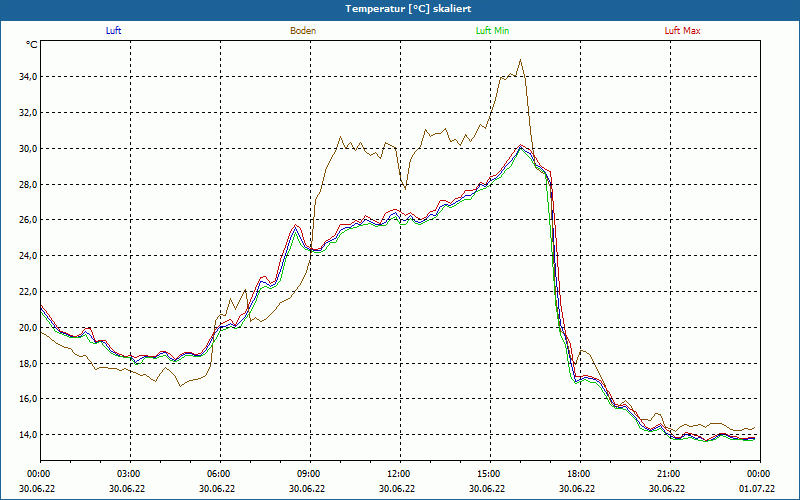Viewport: 800px width, 500px height.
Task: Click the 24,0 y-axis value
Action: pyautogui.click(x=28, y=256)
